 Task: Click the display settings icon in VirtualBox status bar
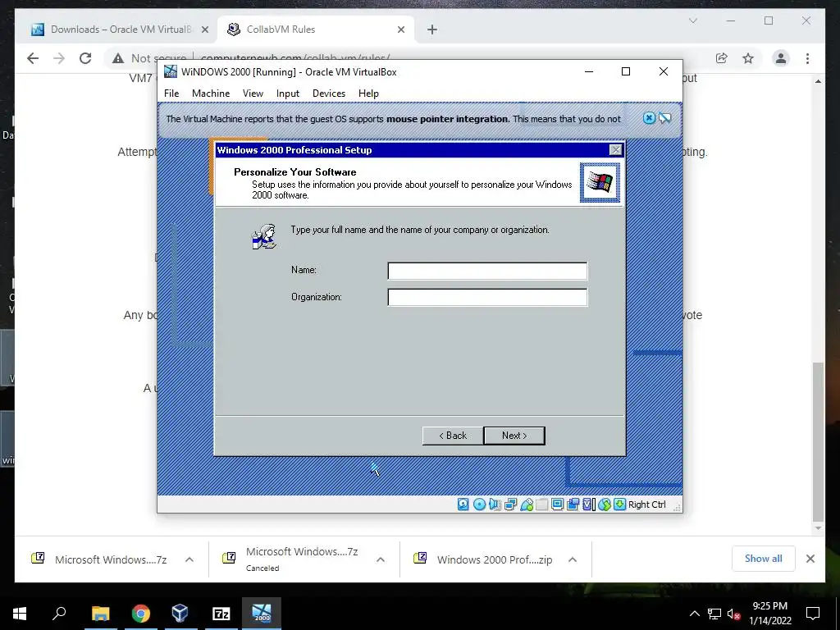click(x=558, y=504)
